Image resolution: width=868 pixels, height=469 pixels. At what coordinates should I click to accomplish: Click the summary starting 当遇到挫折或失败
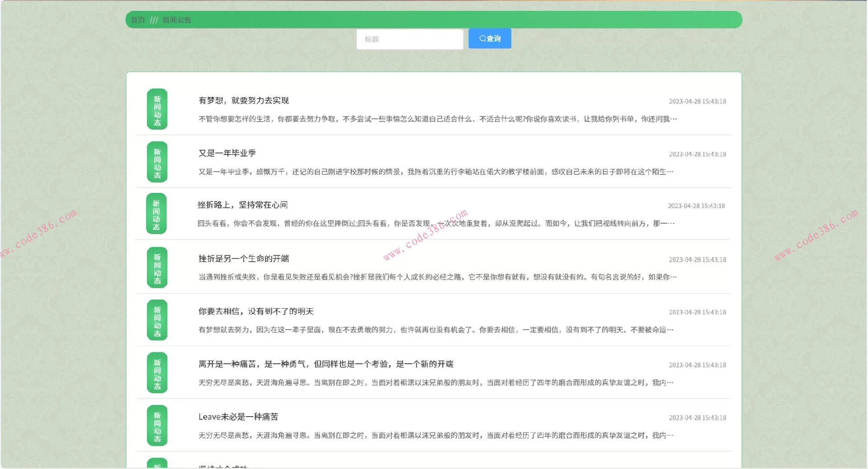click(x=438, y=277)
